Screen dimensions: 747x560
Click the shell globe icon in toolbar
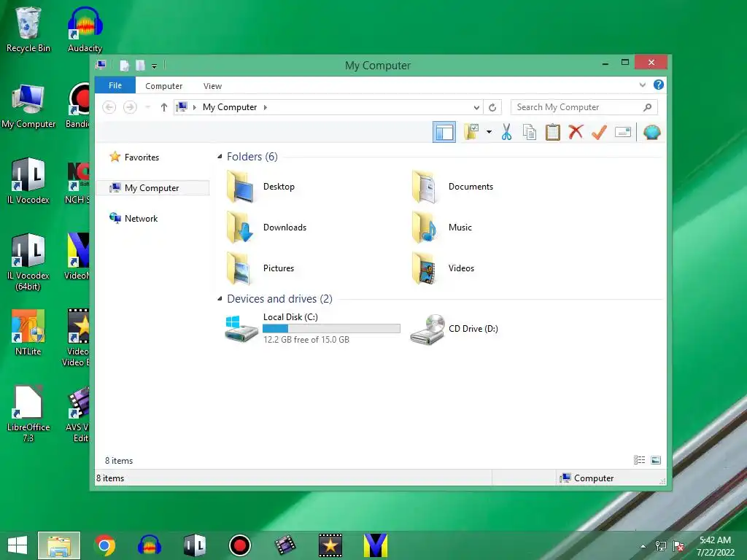coord(651,132)
